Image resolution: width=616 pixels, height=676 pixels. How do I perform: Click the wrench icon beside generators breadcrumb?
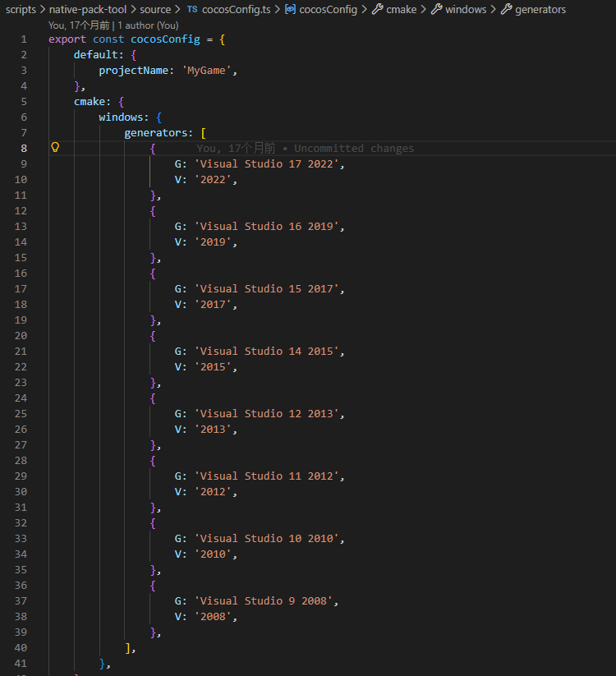click(x=505, y=10)
